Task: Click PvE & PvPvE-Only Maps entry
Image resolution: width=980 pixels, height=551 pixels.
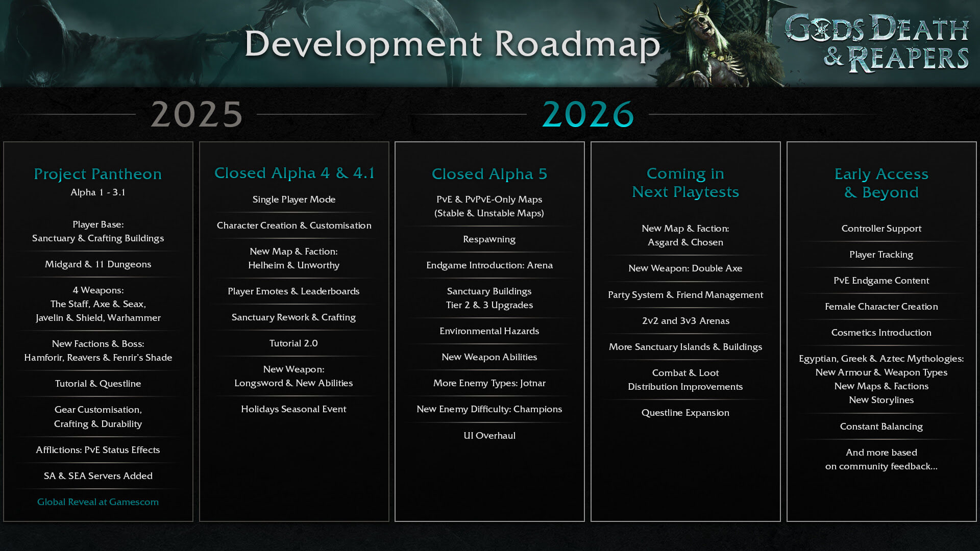Action: coord(489,207)
